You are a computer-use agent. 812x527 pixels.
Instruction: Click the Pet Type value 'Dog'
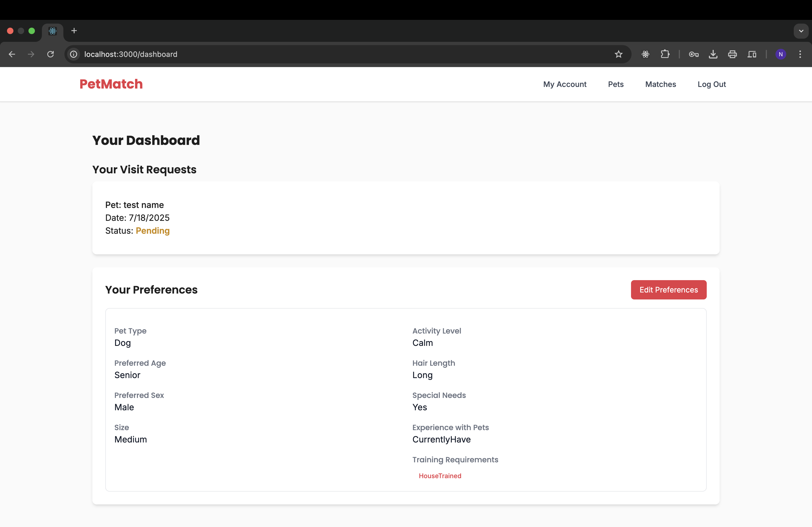(x=122, y=343)
